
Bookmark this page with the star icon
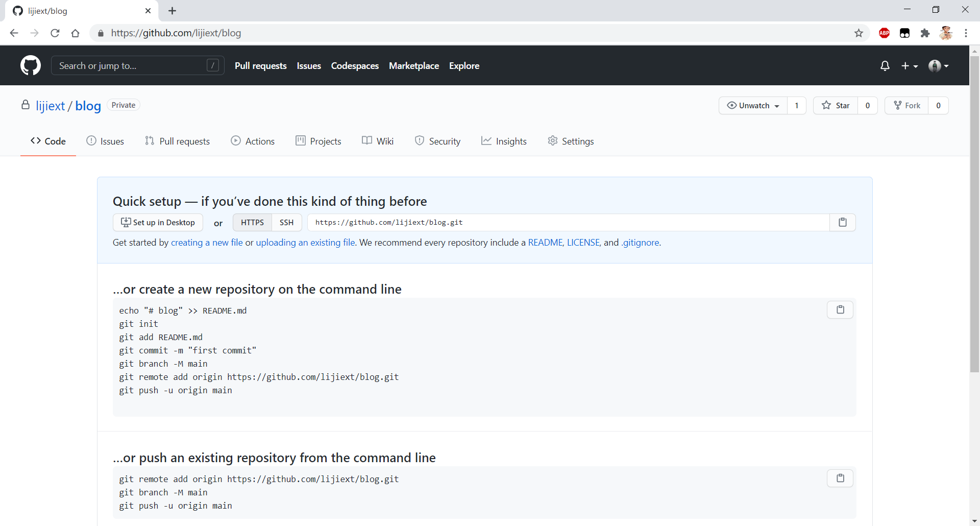[x=859, y=33]
